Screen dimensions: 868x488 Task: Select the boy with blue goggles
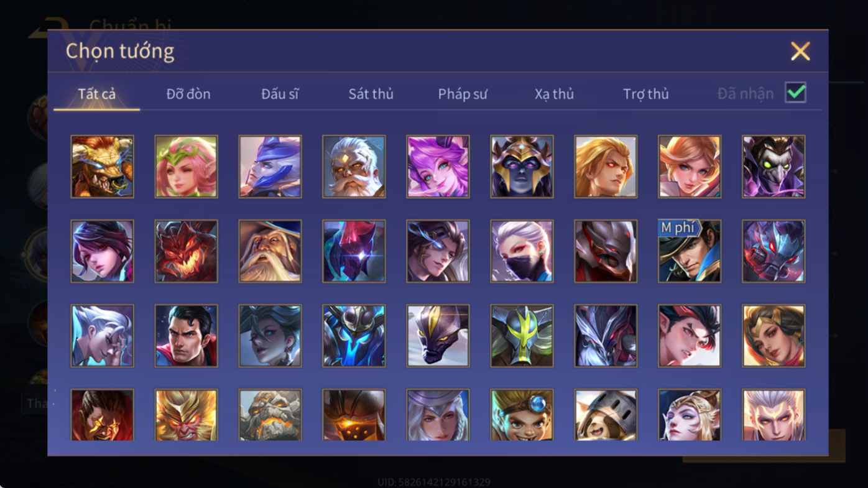[x=522, y=415]
